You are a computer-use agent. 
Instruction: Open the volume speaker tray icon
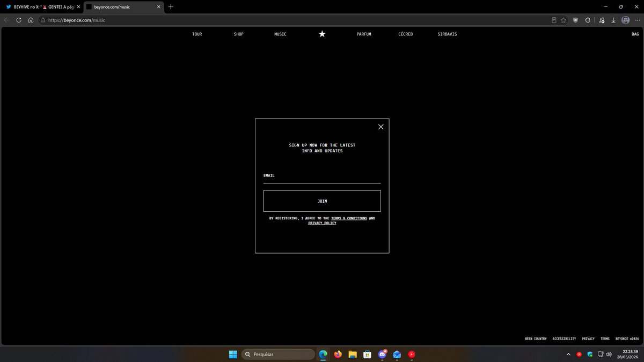(609, 354)
